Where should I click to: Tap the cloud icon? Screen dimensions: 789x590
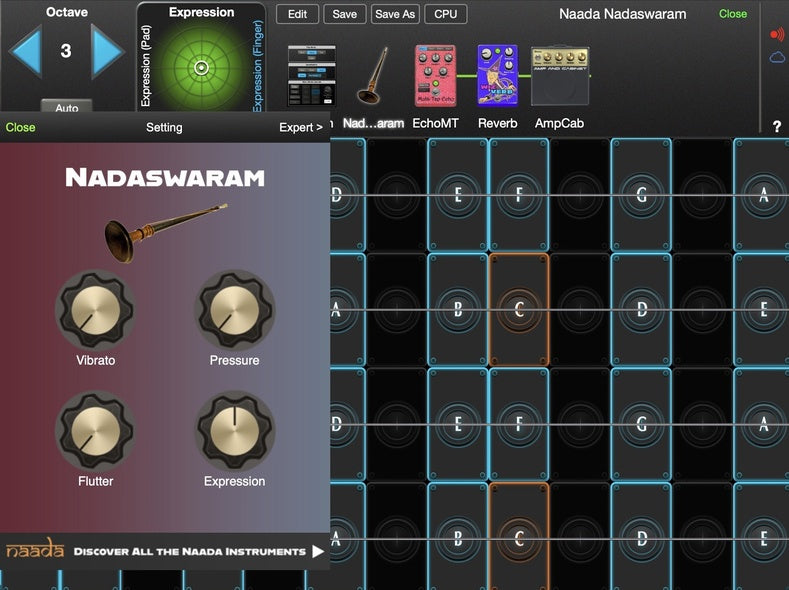coord(777,57)
